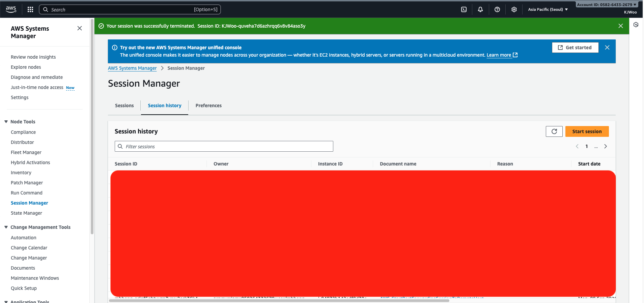Open Automation under Change Management Tools
This screenshot has width=644, height=303.
tap(23, 238)
